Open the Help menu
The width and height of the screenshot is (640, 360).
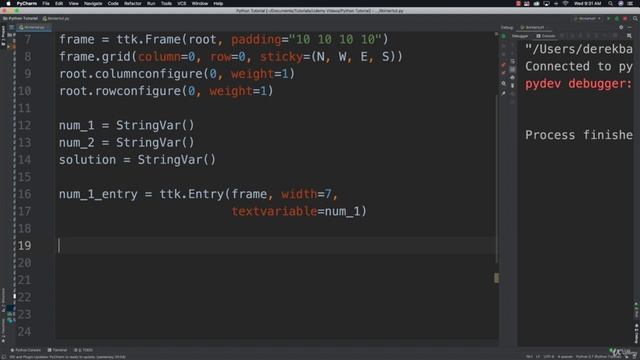click(218, 3)
